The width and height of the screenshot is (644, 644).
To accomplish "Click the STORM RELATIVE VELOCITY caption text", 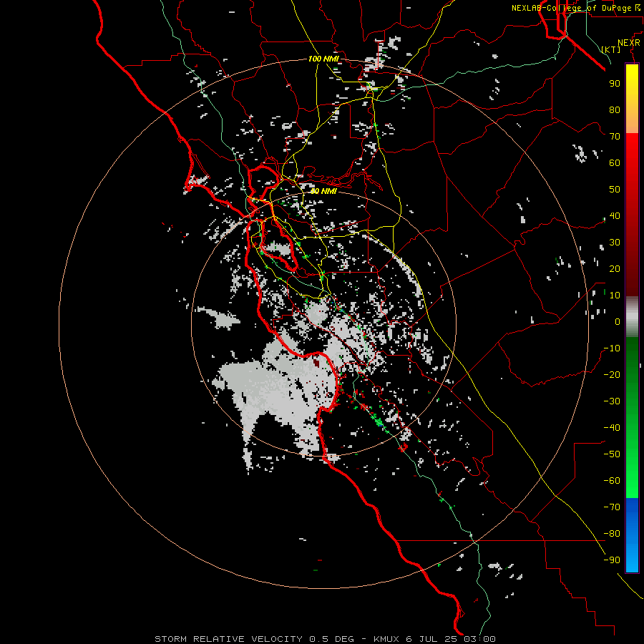I will (228, 639).
